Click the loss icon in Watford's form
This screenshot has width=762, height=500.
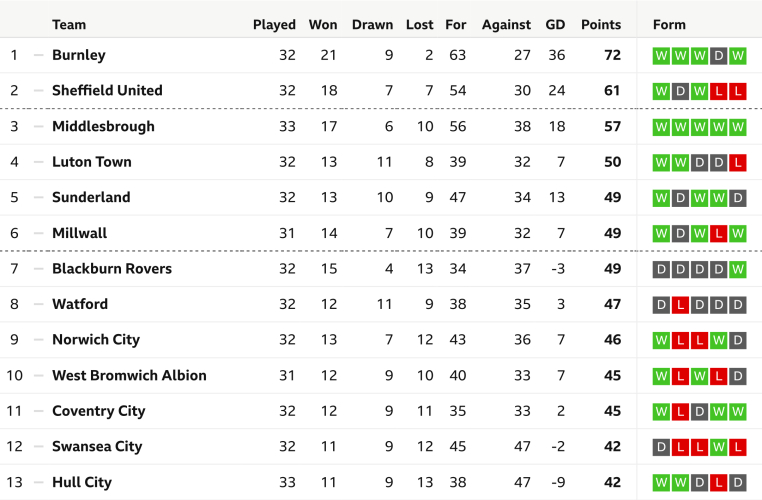tap(680, 304)
